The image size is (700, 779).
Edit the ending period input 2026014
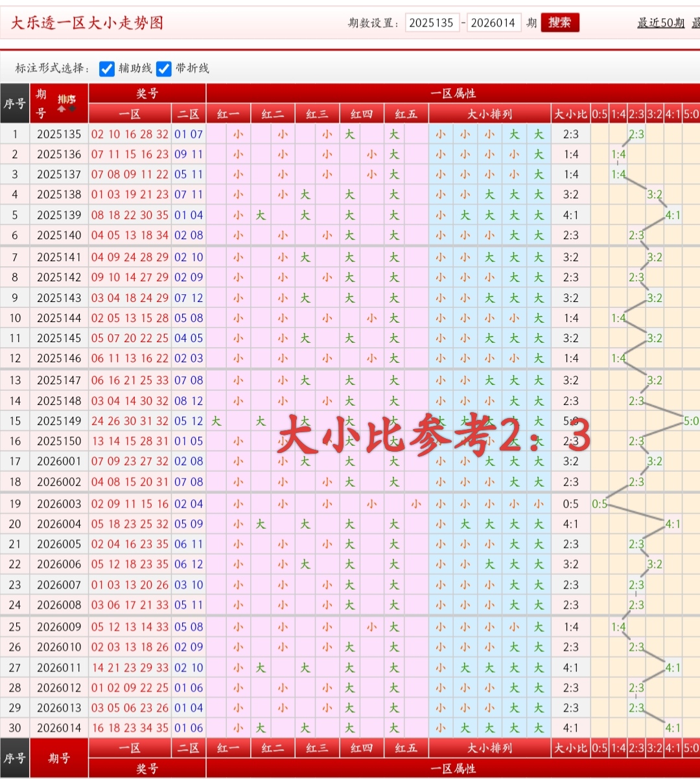tap(494, 22)
